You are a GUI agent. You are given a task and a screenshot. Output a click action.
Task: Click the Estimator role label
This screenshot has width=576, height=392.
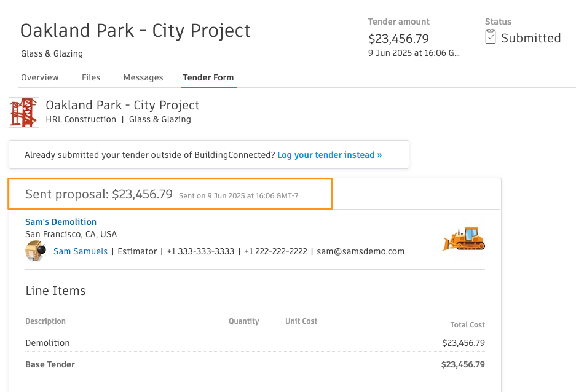pos(137,251)
